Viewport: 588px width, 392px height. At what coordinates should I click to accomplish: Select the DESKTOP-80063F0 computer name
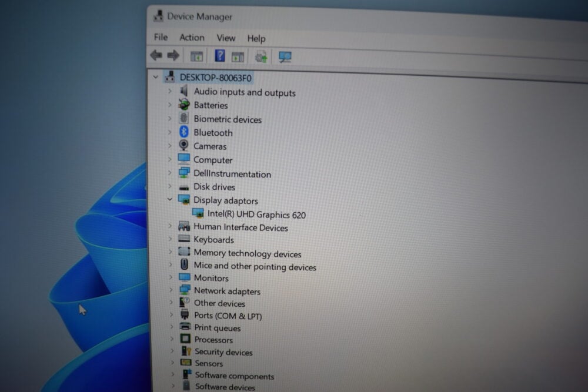[x=216, y=78]
